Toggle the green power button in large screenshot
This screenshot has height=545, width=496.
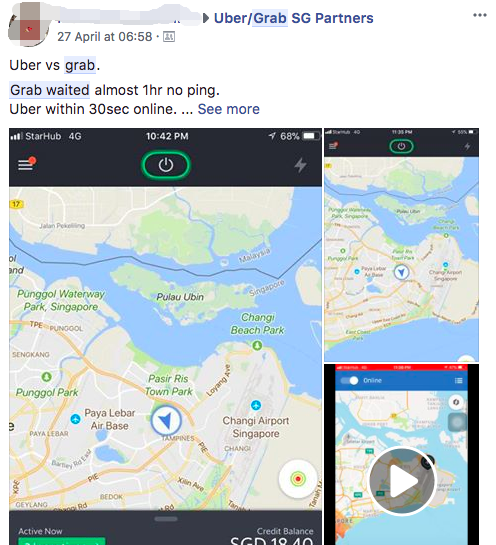point(166,165)
